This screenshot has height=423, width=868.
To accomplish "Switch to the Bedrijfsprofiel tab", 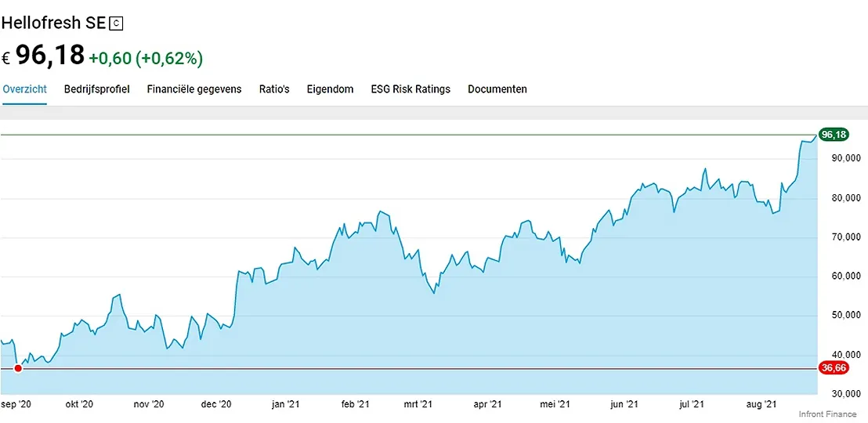I will pos(96,89).
